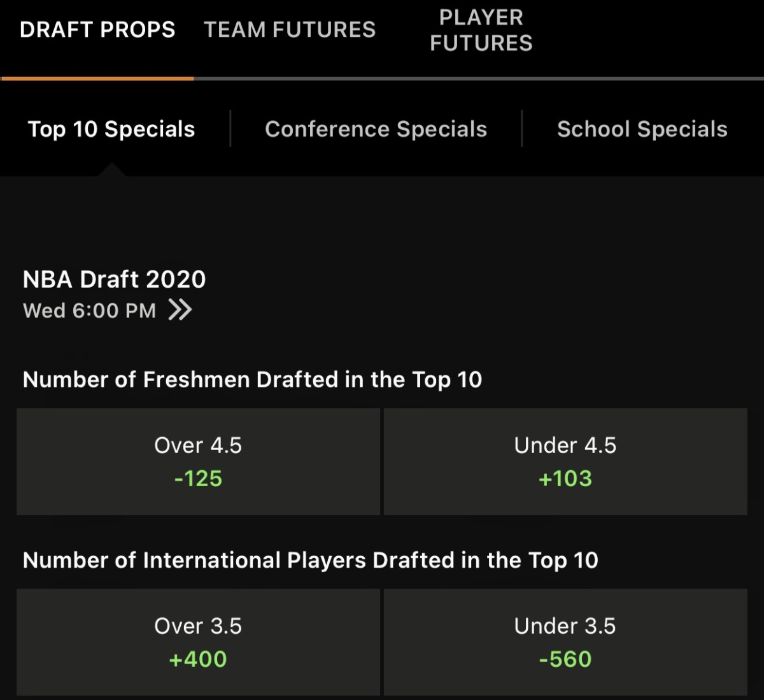Show Conference Specials markets

[x=376, y=129]
